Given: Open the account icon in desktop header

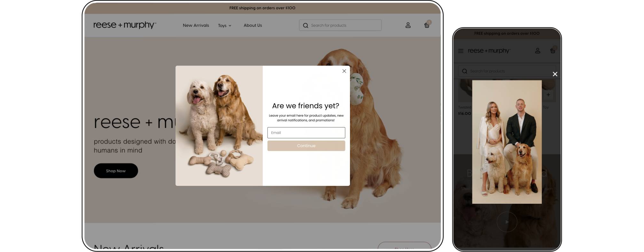Looking at the screenshot, I should pos(408,25).
